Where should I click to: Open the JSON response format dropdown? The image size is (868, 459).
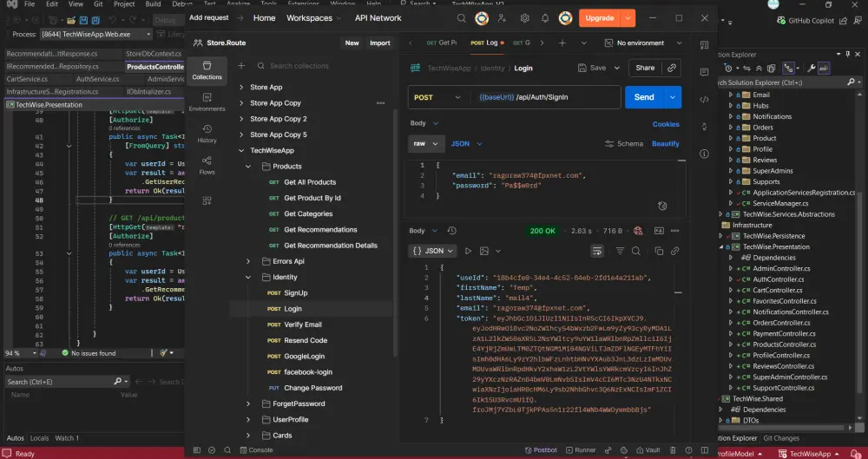[x=433, y=252]
